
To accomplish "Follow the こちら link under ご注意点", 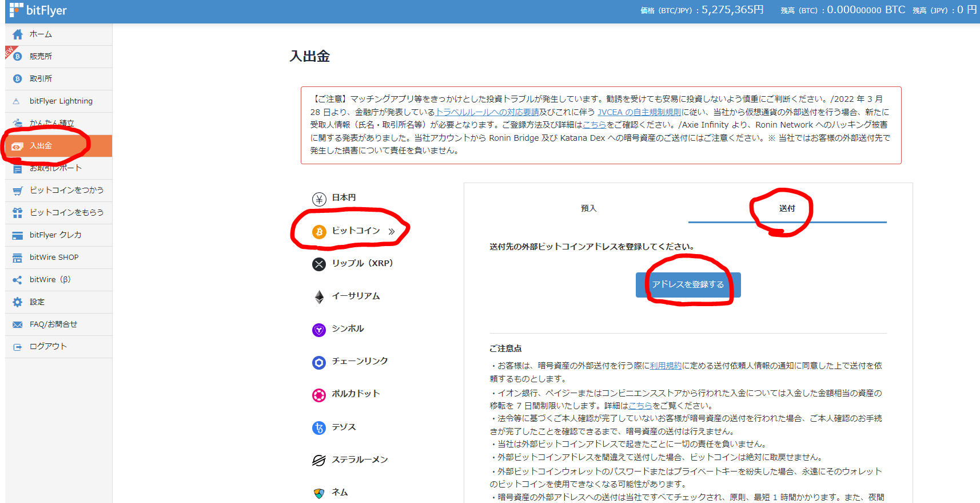I will click(x=640, y=406).
